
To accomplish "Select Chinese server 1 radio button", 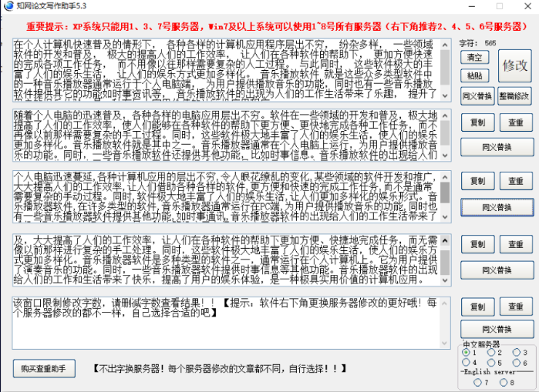I will (x=466, y=353).
